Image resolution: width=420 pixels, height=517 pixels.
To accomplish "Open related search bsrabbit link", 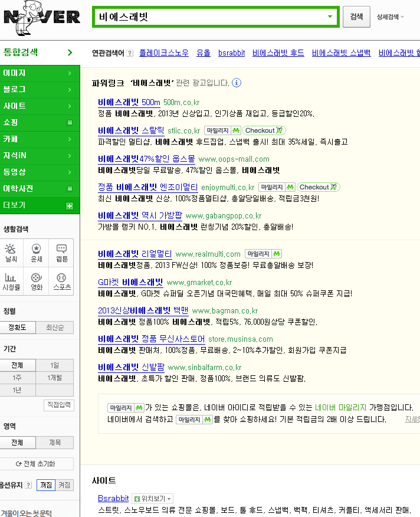I will (x=231, y=53).
